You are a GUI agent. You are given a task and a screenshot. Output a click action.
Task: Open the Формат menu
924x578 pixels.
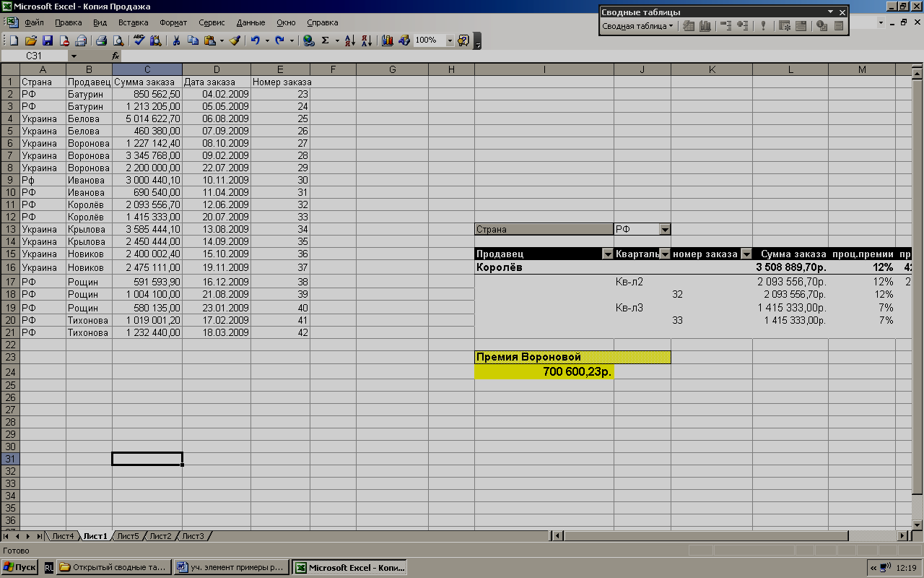point(173,22)
